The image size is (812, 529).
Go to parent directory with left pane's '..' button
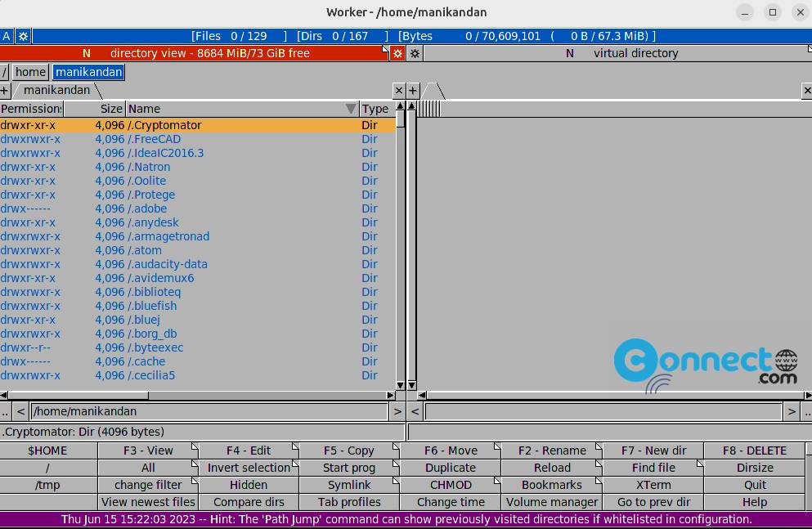(5, 411)
